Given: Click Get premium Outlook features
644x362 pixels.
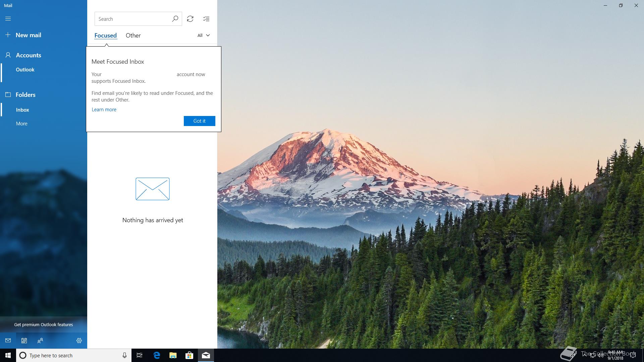Looking at the screenshot, I should (44, 324).
